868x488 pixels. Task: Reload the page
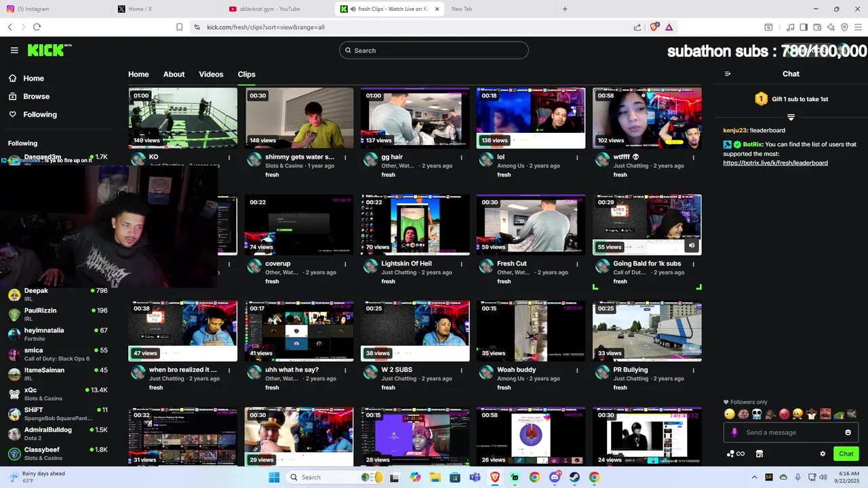point(37,27)
